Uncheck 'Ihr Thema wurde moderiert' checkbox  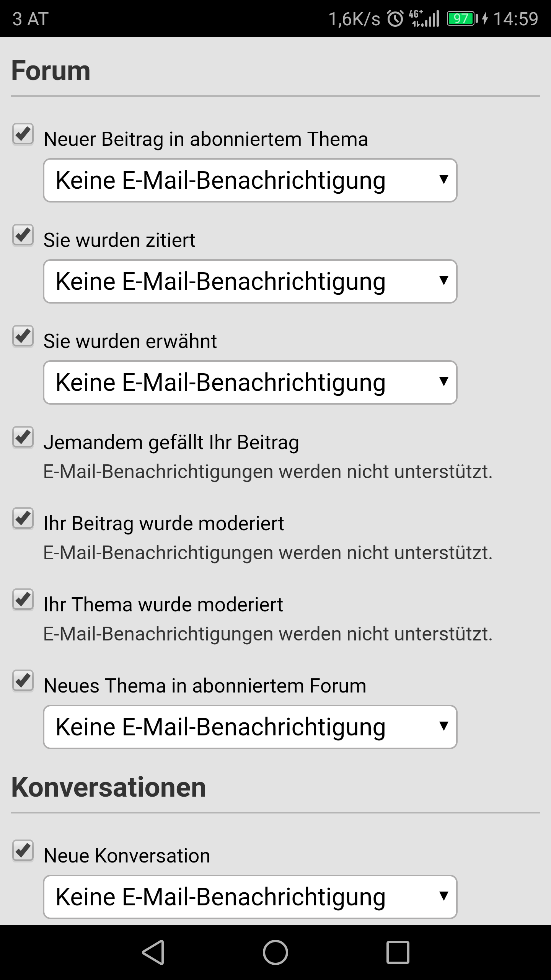click(23, 599)
